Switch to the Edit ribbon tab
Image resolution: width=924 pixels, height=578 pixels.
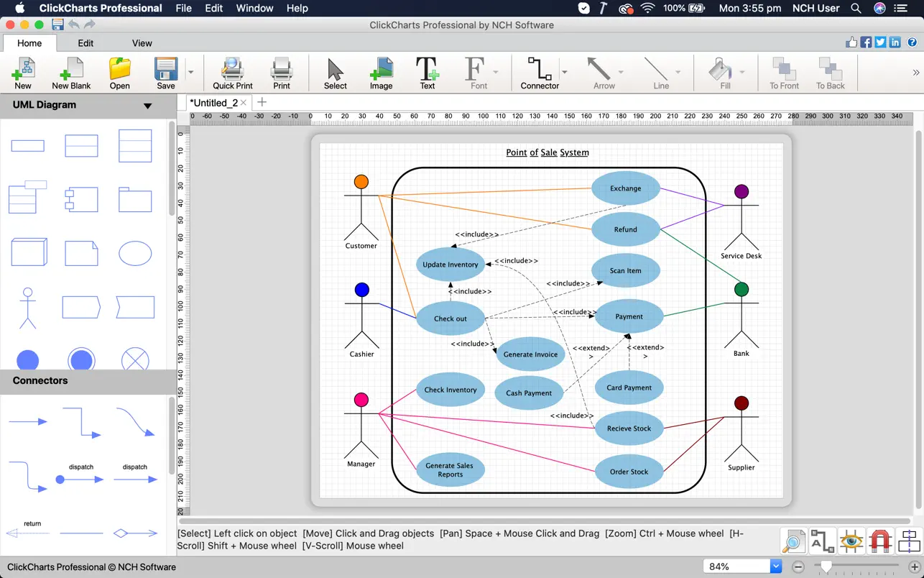86,43
